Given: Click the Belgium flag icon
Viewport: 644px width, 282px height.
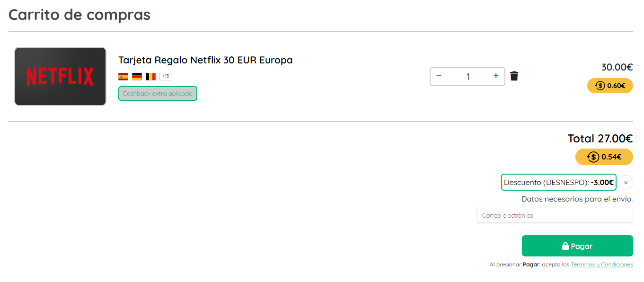Looking at the screenshot, I should click(x=150, y=77).
